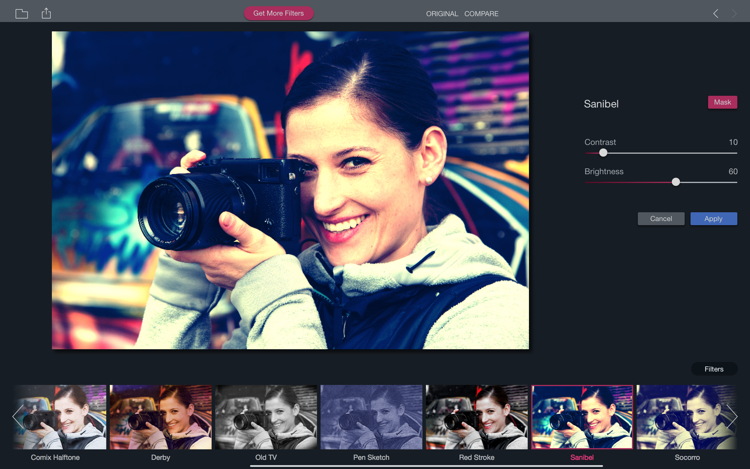
Task: Select the Comix Halftone filter thumbnail
Action: point(60,416)
